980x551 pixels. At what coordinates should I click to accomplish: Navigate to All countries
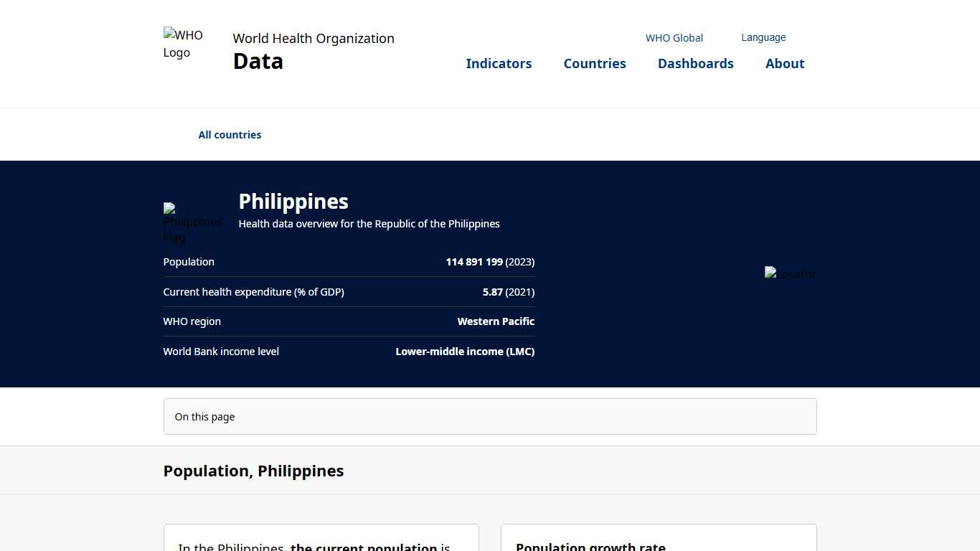[230, 134]
